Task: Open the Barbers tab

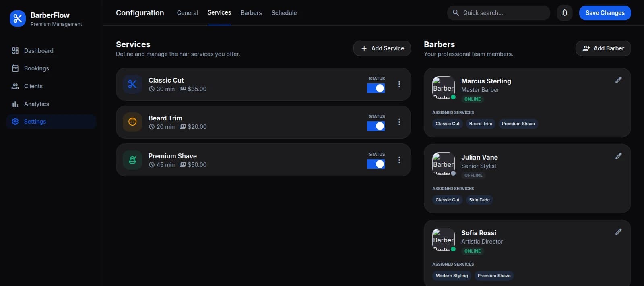Action: (x=251, y=13)
